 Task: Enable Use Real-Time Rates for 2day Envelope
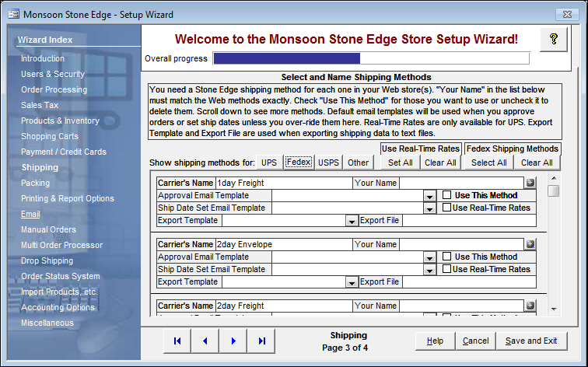pos(446,269)
